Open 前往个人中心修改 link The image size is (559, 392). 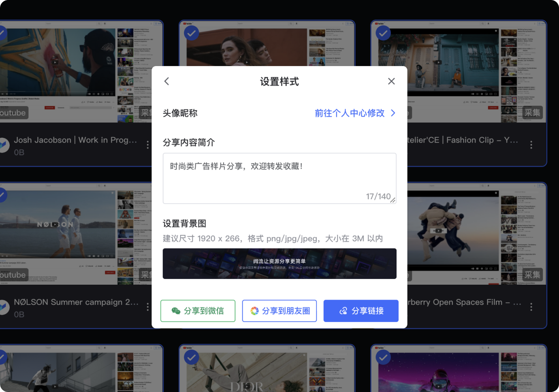(350, 113)
